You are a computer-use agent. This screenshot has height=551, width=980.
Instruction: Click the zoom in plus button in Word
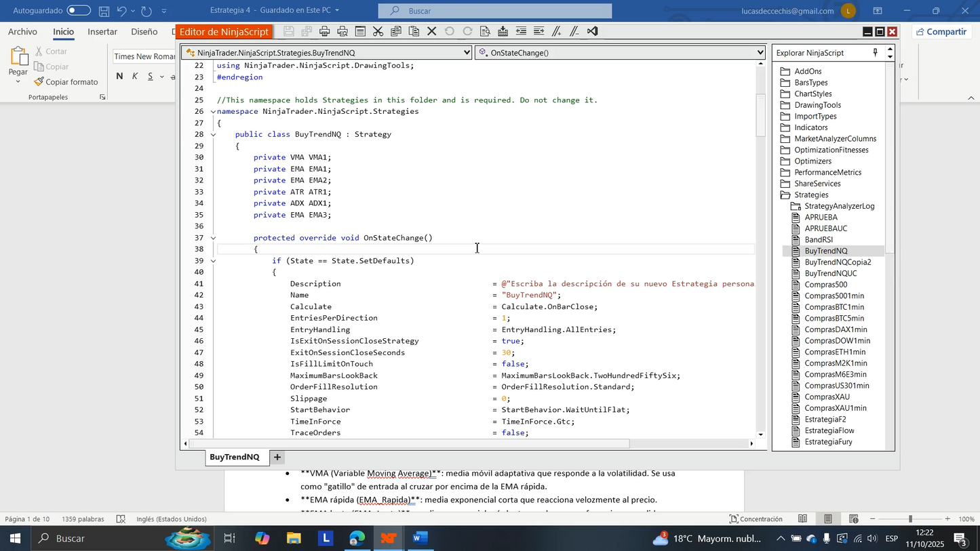(x=947, y=519)
